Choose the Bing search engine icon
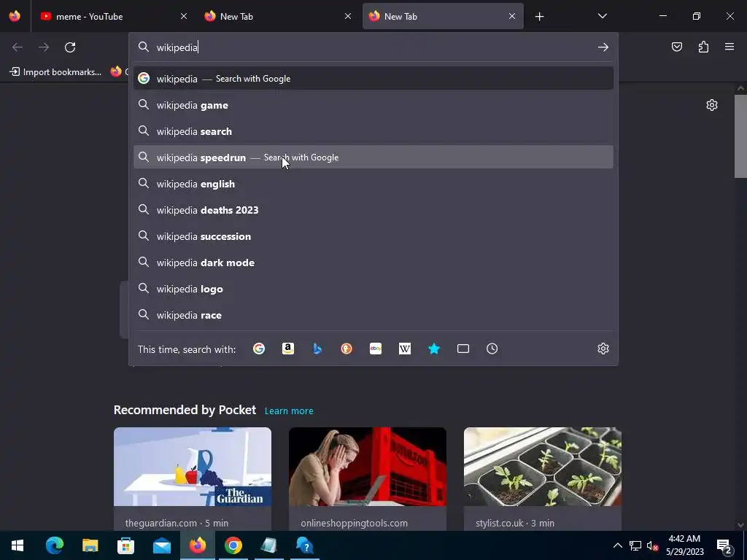The width and height of the screenshot is (747, 560). click(x=317, y=349)
